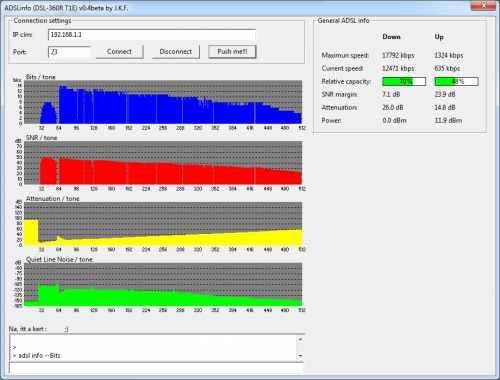500x380 pixels.
Task: Click the red SNR / tone graph
Action: tap(163, 163)
